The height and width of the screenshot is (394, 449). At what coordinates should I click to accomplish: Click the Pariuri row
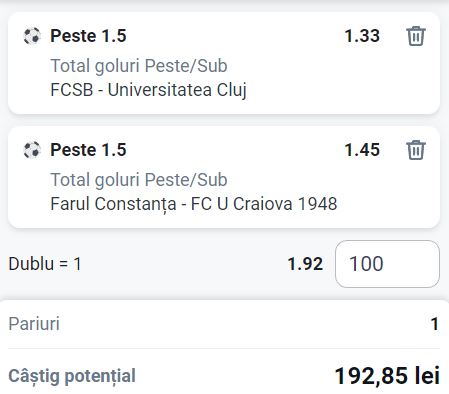click(224, 324)
